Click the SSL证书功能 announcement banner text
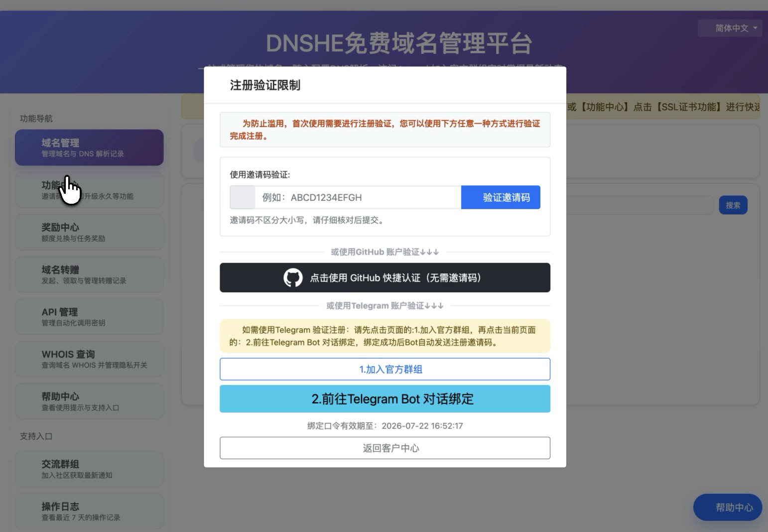This screenshot has width=768, height=532. coord(663,107)
